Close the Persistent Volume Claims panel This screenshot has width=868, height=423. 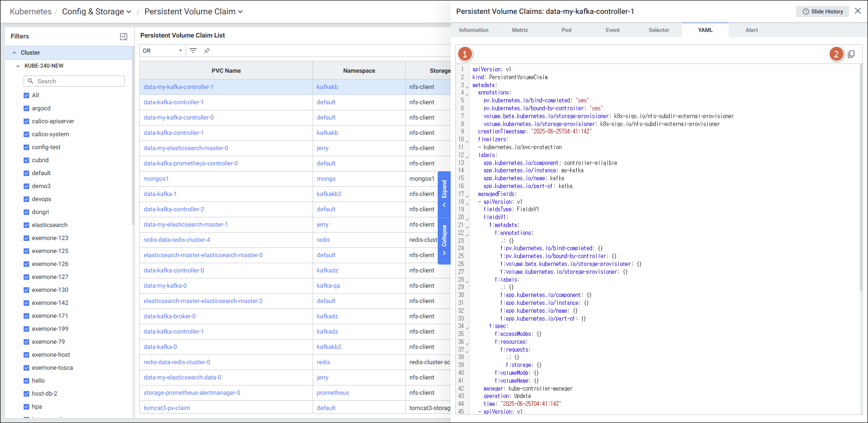pos(858,11)
